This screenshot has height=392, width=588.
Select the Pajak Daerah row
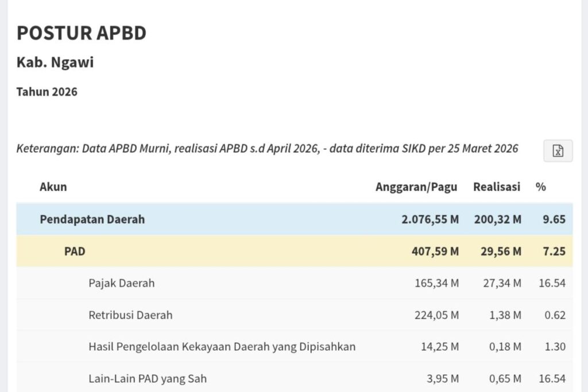click(x=295, y=283)
